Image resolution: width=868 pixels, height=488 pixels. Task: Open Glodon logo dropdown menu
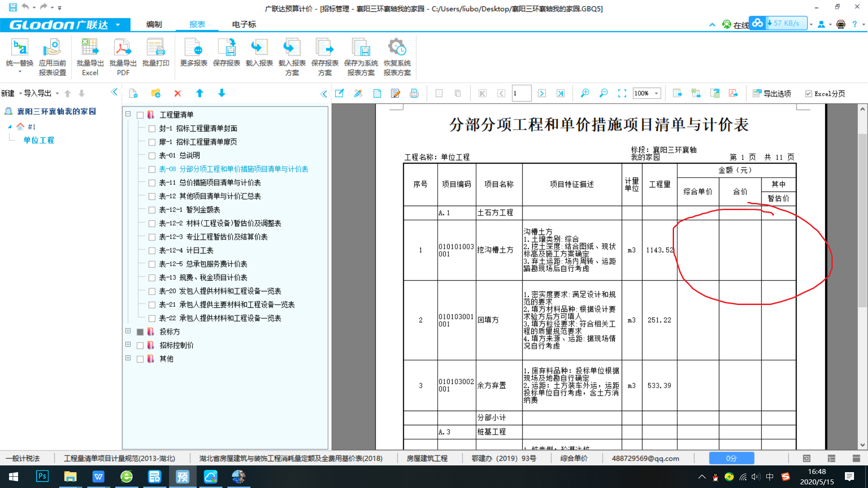pos(118,24)
